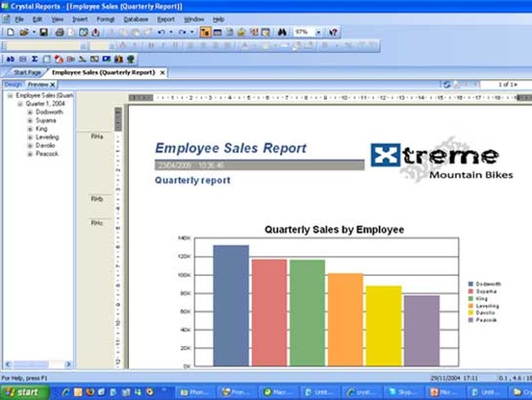This screenshot has height=400, width=532.
Task: Click the Insert OLAP grid icon
Action: coord(59,59)
